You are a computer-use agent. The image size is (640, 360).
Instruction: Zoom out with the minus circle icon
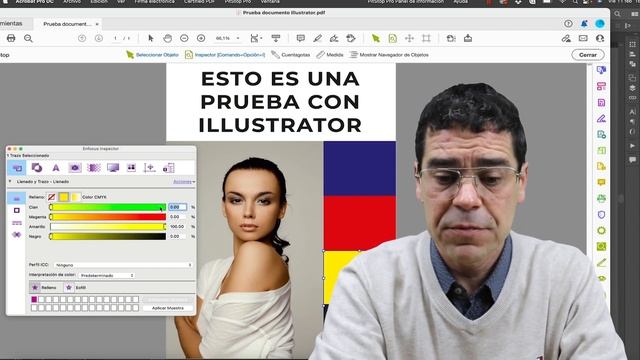pyautogui.click(x=184, y=38)
